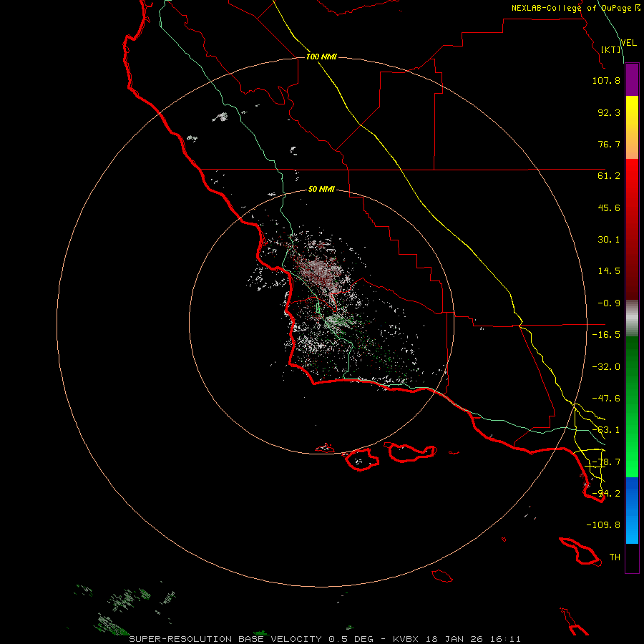This screenshot has height=644, width=644.
Task: Click the 45.6 velocity legend value
Action: [x=609, y=208]
